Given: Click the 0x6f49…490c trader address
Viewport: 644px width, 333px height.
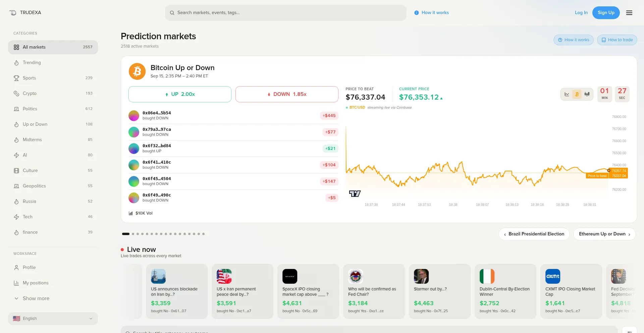Looking at the screenshot, I should (157, 195).
